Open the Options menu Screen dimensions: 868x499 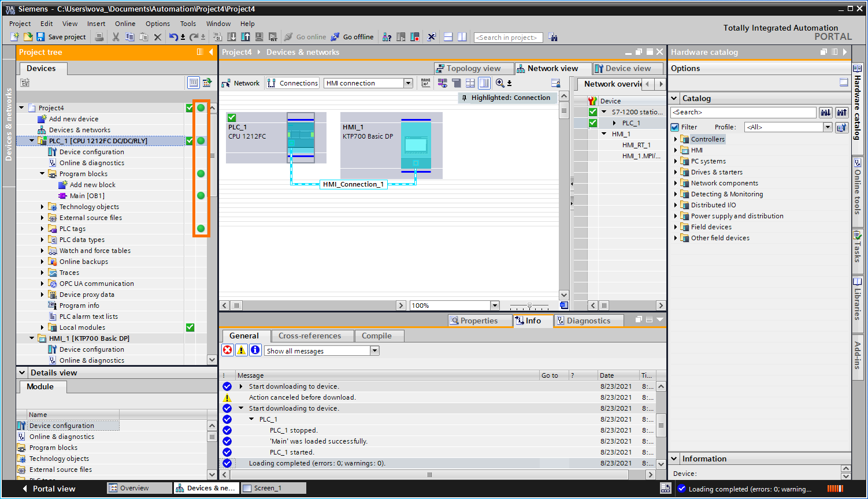tap(158, 24)
